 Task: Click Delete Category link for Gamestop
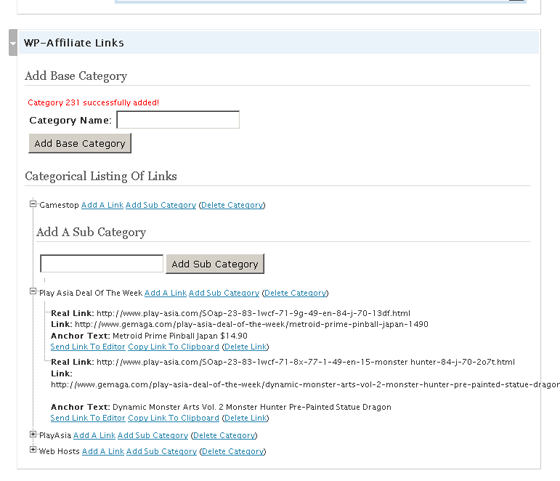pos(232,205)
